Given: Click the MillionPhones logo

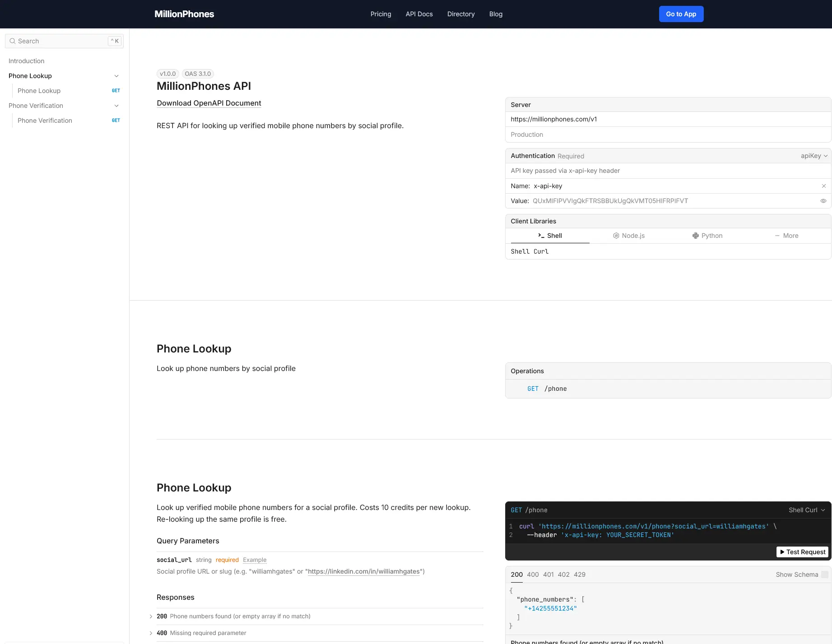Looking at the screenshot, I should tap(184, 14).
